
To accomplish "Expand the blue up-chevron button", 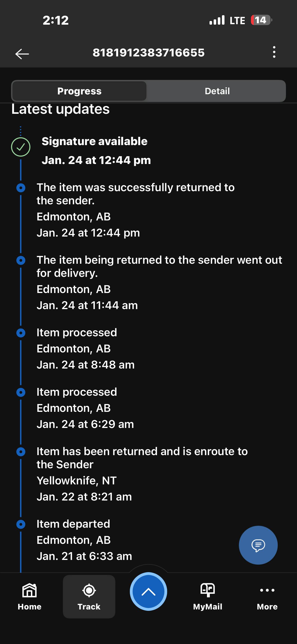I will coord(148,591).
